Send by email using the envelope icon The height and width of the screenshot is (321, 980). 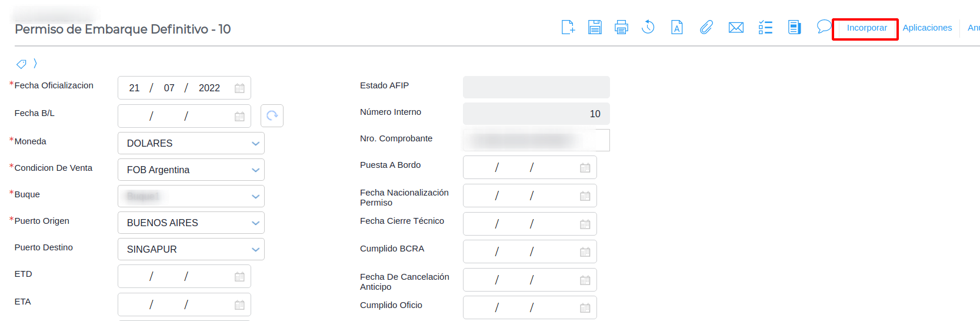tap(736, 28)
